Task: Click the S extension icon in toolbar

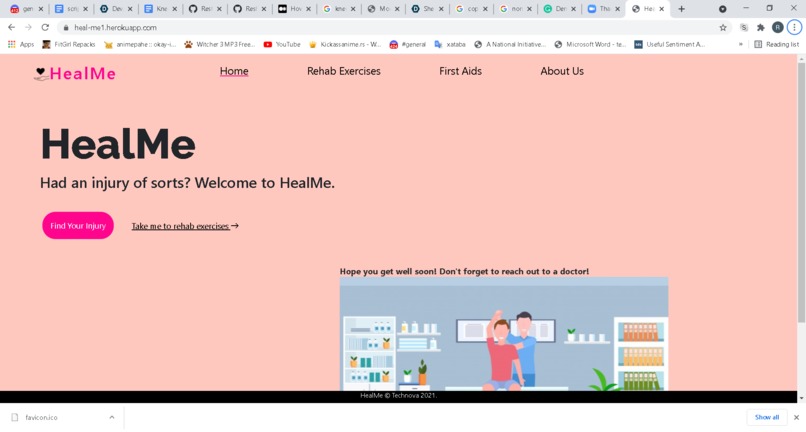Action: coord(743,28)
